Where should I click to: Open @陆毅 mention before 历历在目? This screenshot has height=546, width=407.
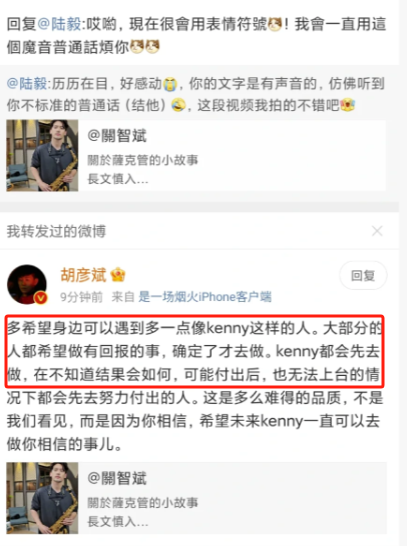27,84
